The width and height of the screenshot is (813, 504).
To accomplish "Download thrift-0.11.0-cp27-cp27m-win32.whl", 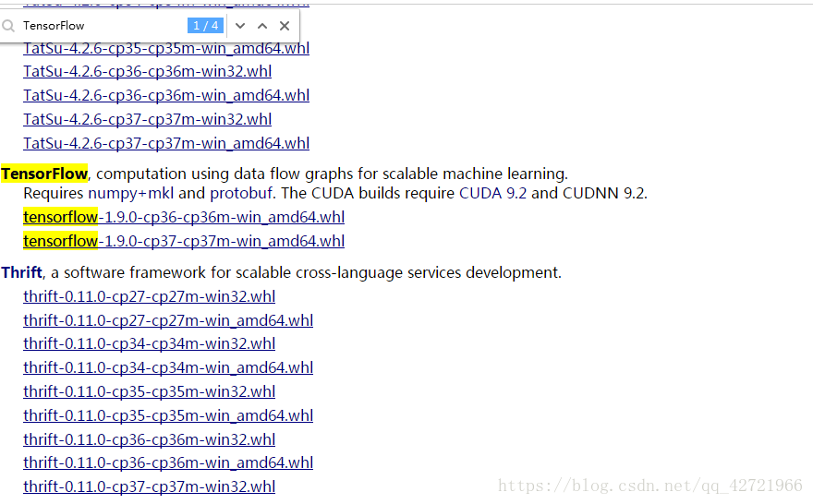I will [150, 296].
